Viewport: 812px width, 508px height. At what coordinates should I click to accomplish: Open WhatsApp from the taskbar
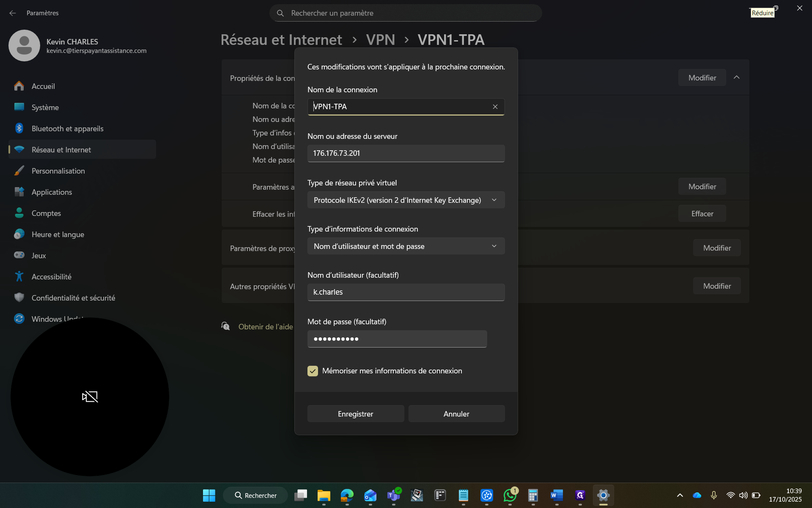510,495
